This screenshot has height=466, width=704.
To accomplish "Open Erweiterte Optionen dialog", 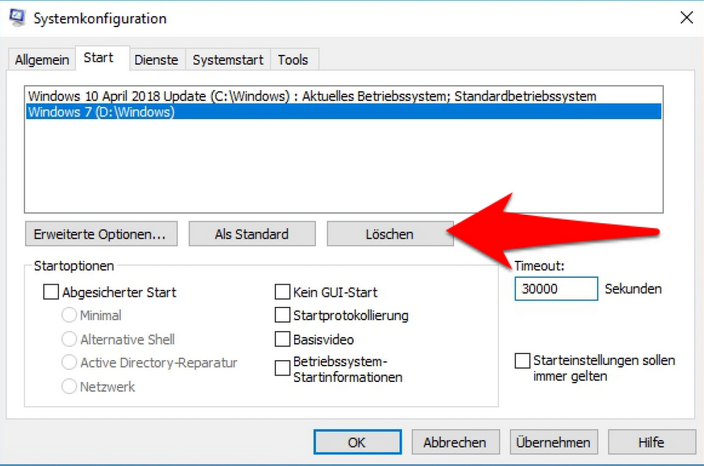I will tap(101, 234).
